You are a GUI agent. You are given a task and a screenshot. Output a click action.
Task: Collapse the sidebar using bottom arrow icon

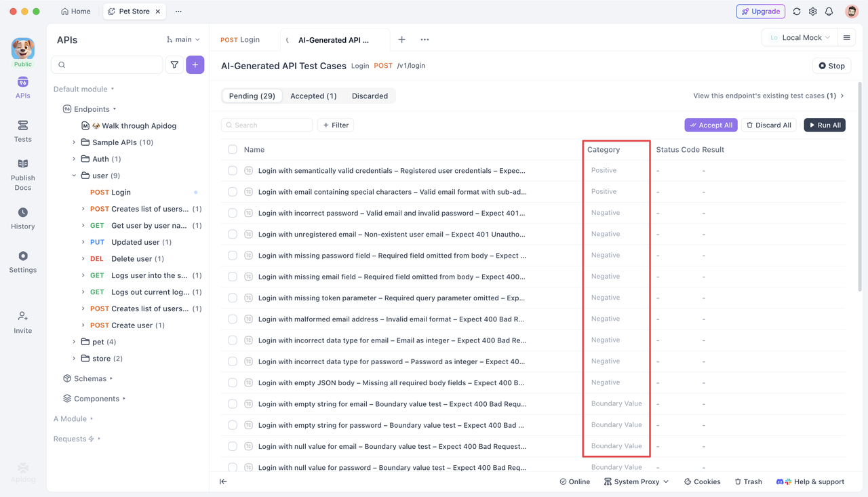[x=223, y=481]
